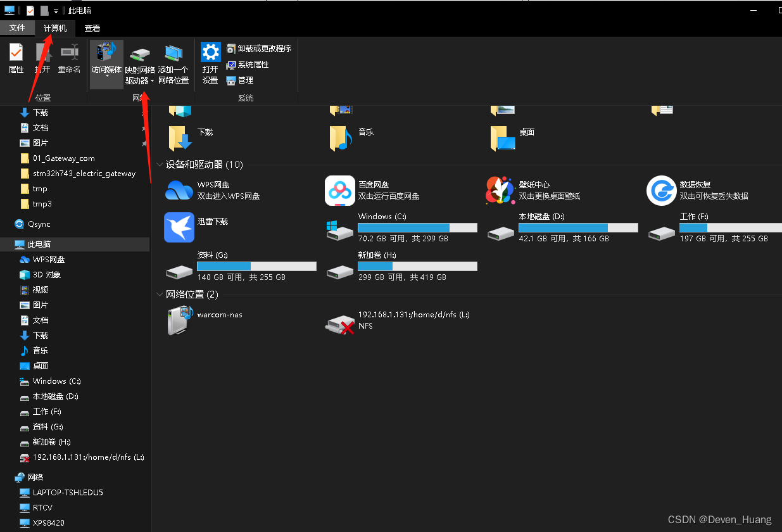Expand the quick access toolbar customization arrow
Viewport: 782px width, 532px height.
pos(56,10)
